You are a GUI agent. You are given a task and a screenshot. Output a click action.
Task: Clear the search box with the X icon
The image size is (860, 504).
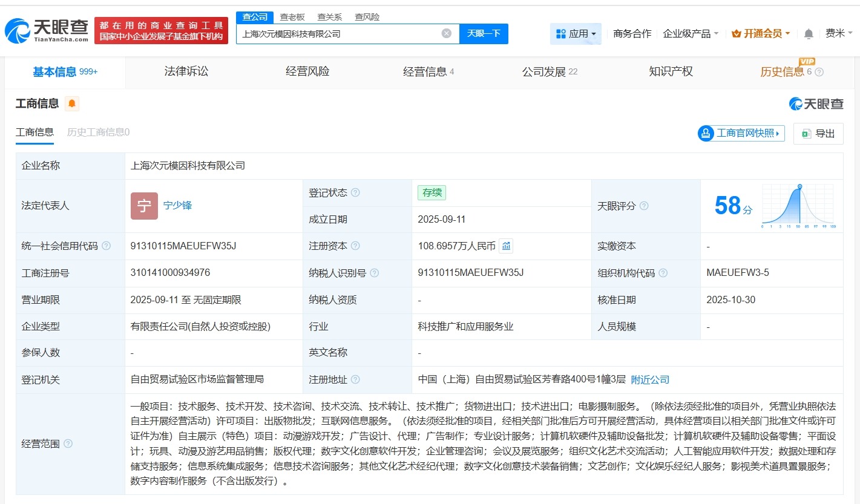(447, 33)
